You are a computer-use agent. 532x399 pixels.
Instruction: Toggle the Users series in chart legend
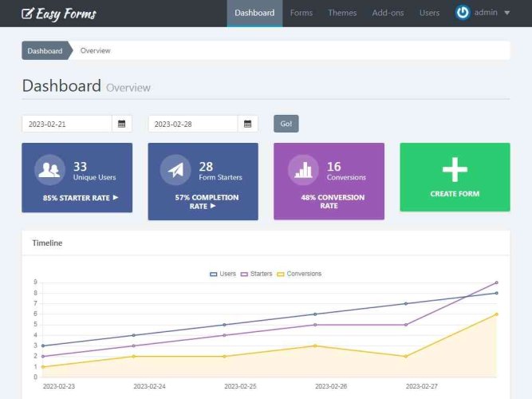[223, 274]
